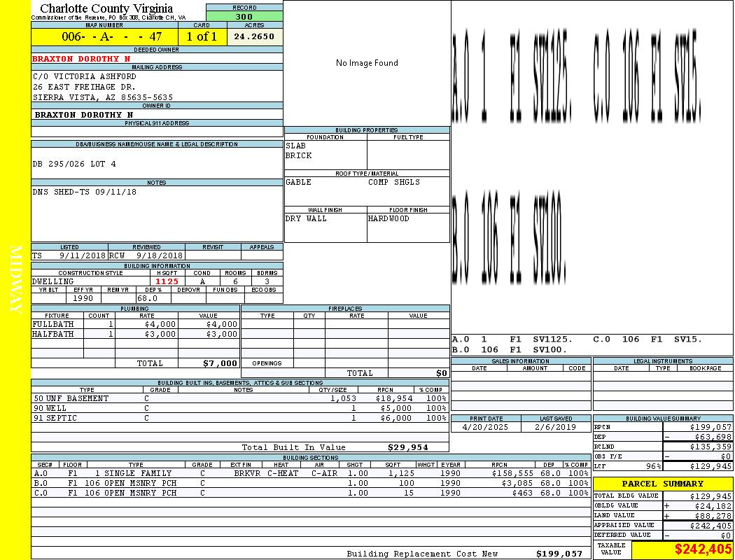Click RPCN $158,555 in building sections
This screenshot has height=560, width=735.
(513, 473)
